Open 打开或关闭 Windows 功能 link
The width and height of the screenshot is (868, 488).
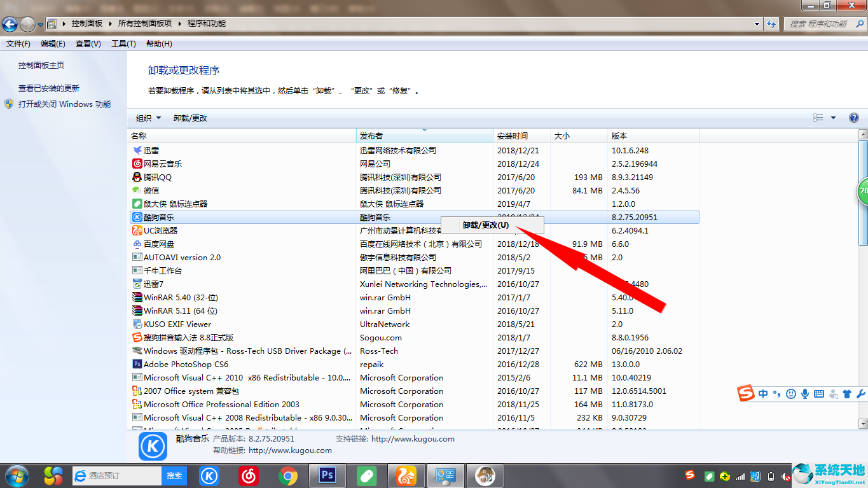point(64,104)
